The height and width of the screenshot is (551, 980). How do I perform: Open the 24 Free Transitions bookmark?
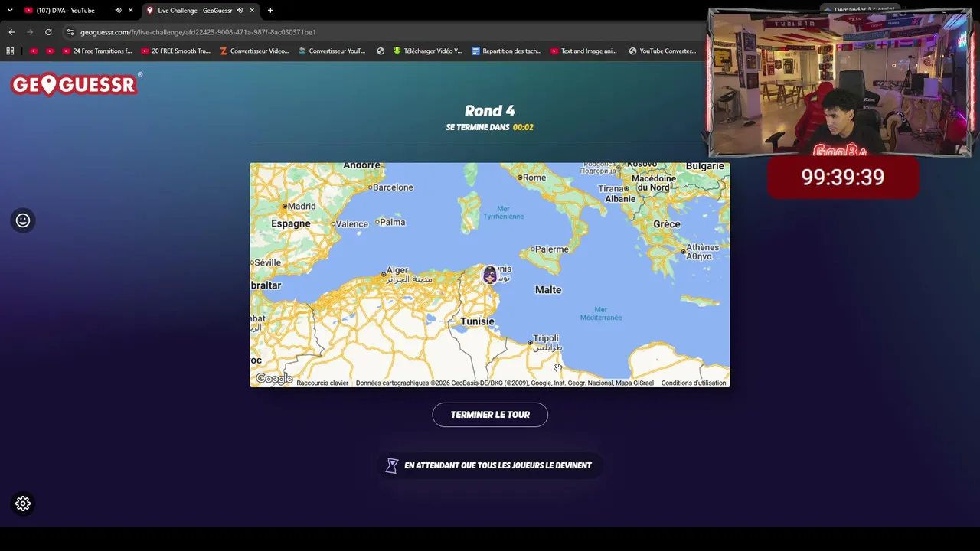97,51
